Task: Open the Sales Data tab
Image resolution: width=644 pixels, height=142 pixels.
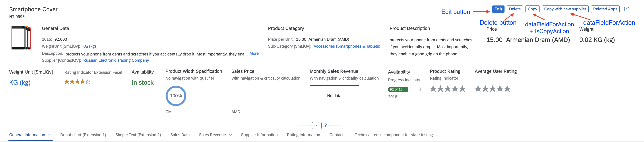Action: coord(180,135)
